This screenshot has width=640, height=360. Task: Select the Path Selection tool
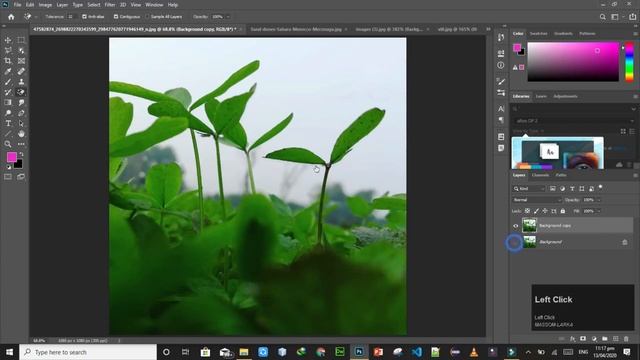(21, 123)
